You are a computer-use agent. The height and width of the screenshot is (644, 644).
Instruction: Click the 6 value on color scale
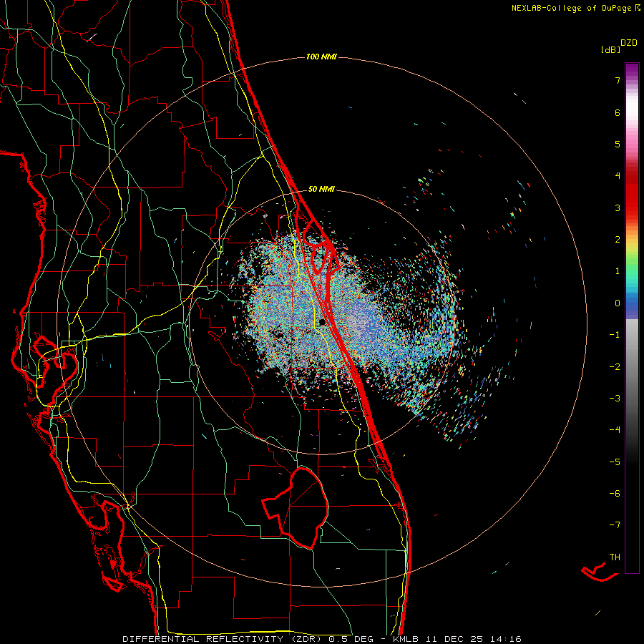(x=618, y=112)
